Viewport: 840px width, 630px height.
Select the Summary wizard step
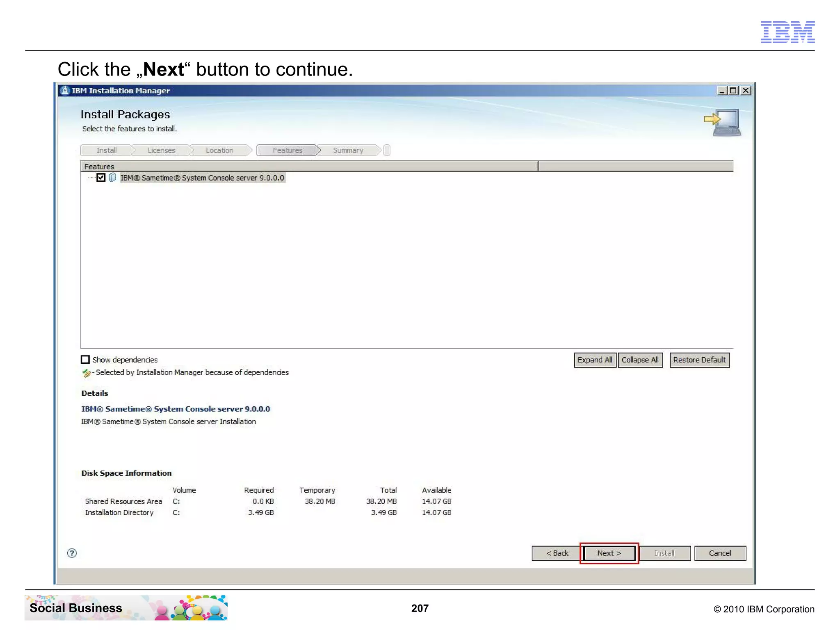click(x=348, y=150)
